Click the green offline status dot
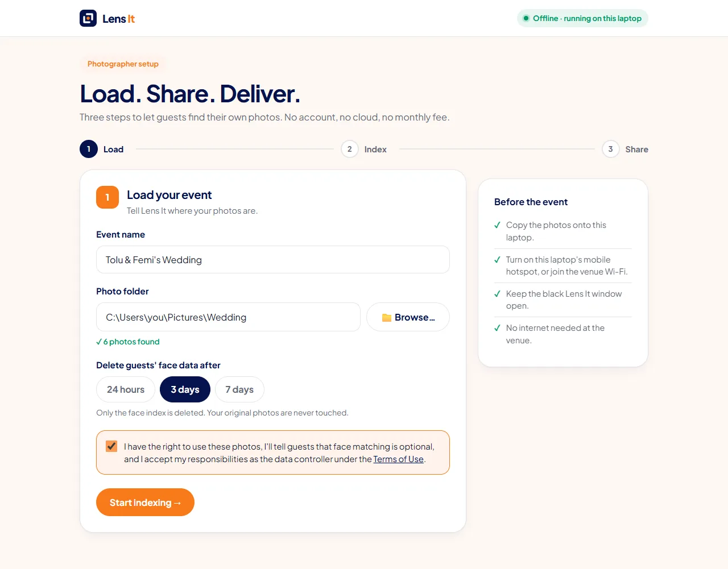 click(x=526, y=18)
